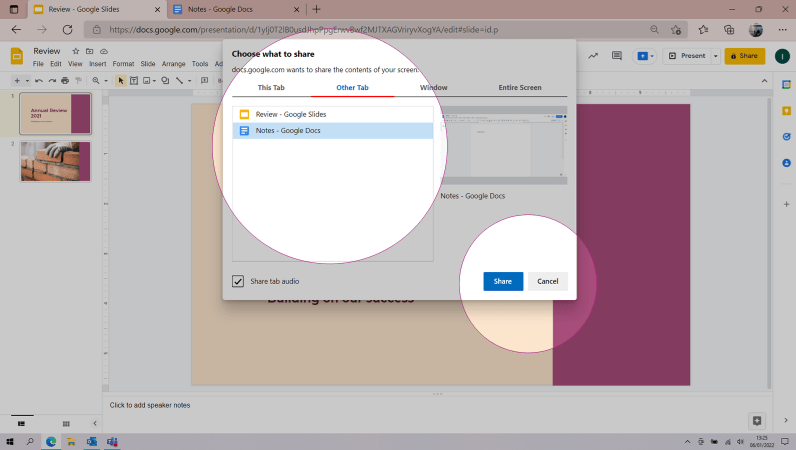This screenshot has width=796, height=450.
Task: Click the Insert image icon
Action: tap(147, 80)
